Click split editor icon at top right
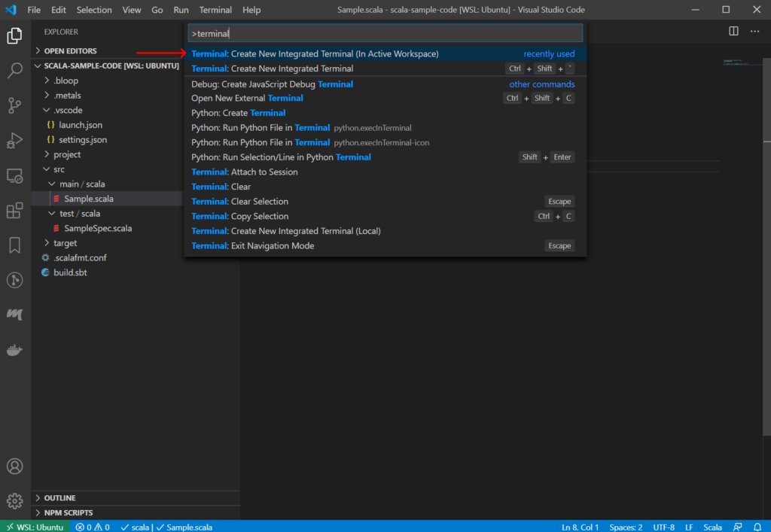The width and height of the screenshot is (771, 532). tap(733, 32)
